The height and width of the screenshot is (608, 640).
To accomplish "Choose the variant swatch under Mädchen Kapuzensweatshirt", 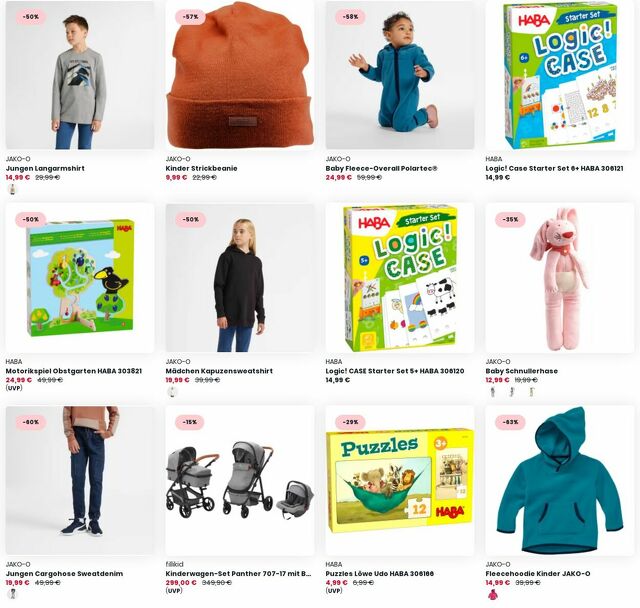I will (x=173, y=392).
